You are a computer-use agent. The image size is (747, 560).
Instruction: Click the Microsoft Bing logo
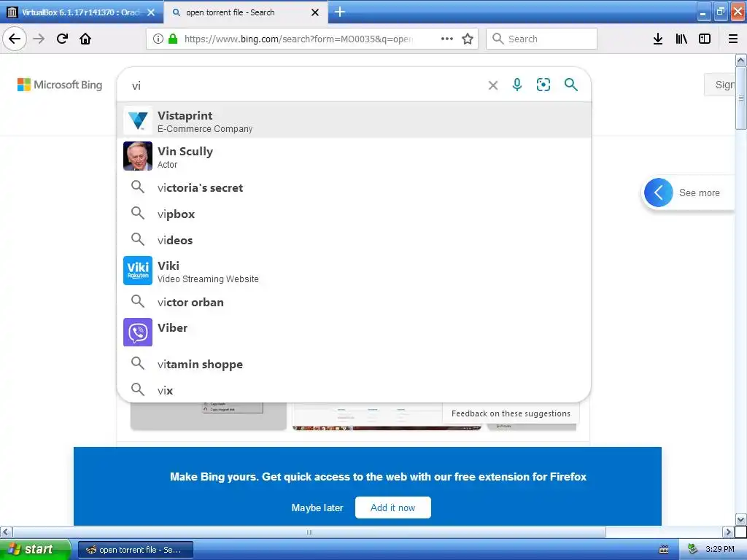point(60,85)
